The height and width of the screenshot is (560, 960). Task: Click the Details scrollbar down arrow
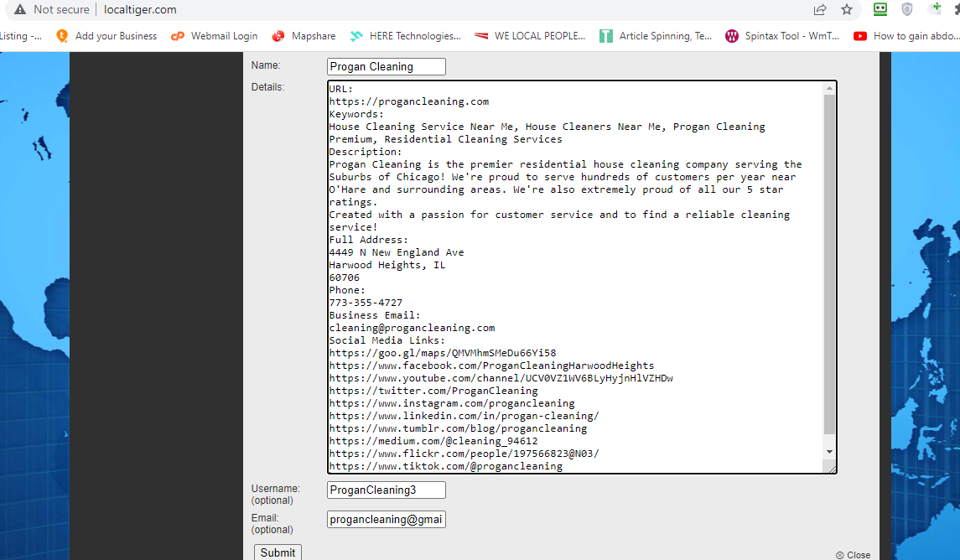tap(829, 452)
